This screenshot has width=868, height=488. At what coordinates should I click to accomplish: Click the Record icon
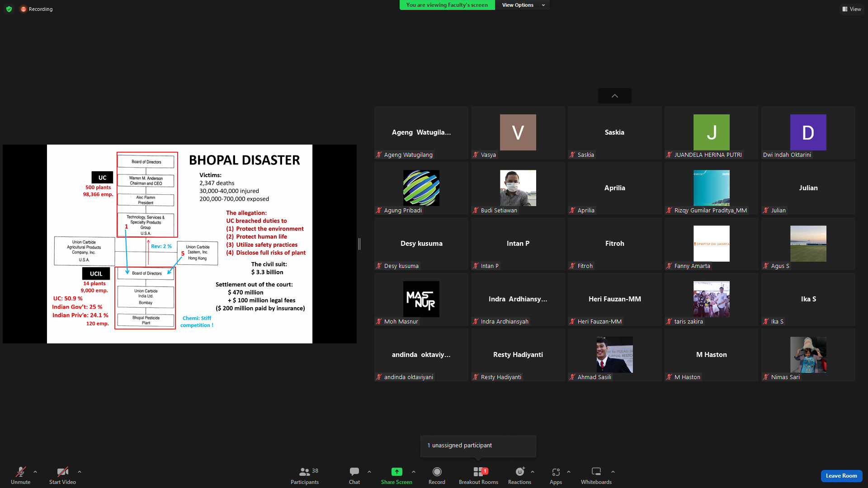tap(437, 472)
